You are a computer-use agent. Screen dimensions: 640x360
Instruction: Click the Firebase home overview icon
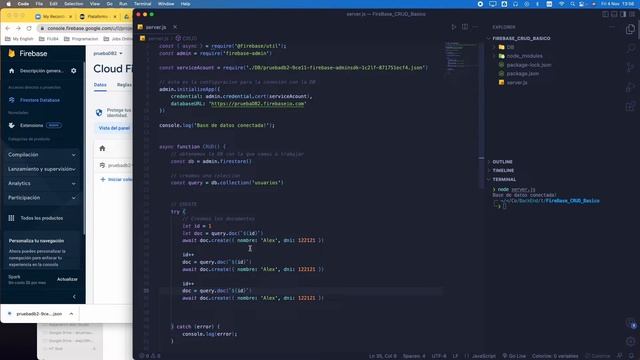(11, 71)
